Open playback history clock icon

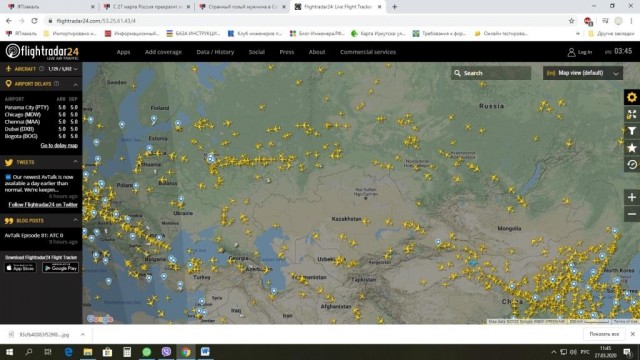pos(631,164)
